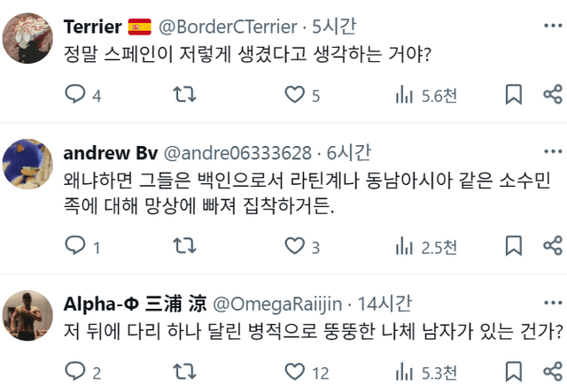Image resolution: width=567 pixels, height=392 pixels.
Task: Bookmark andrew Bv's tweet
Action: 512,246
